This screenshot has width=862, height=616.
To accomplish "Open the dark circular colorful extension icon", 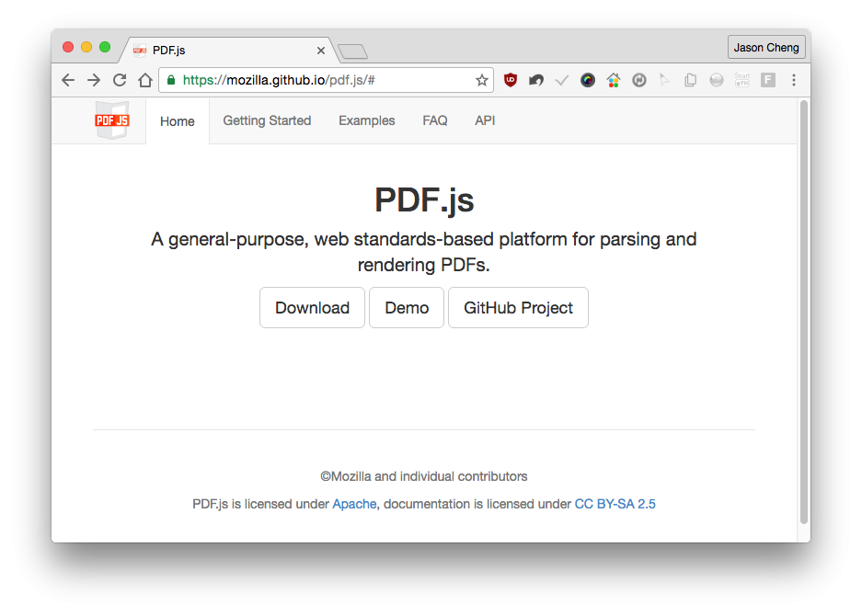I will (x=588, y=80).
